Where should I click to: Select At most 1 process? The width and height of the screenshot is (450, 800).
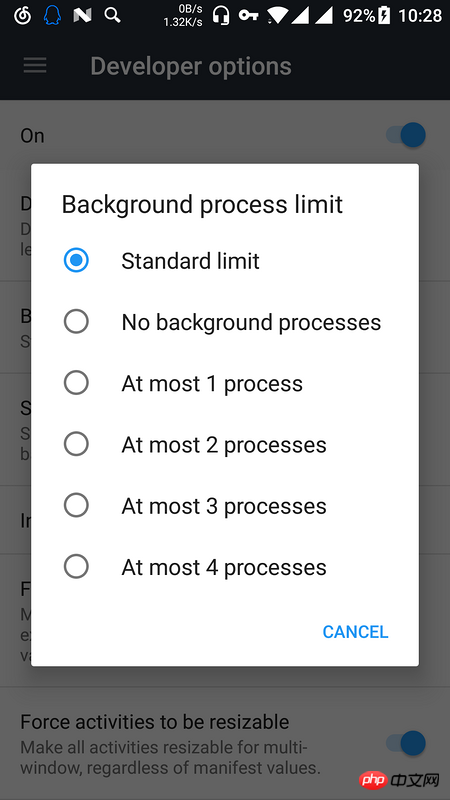[x=224, y=383]
